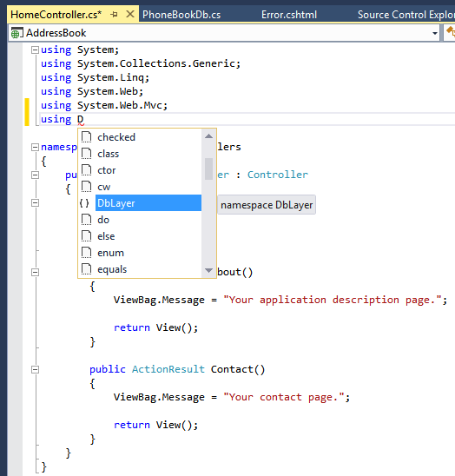455x476 pixels.
Task: Click 'return View();' in About method
Action: point(155,327)
